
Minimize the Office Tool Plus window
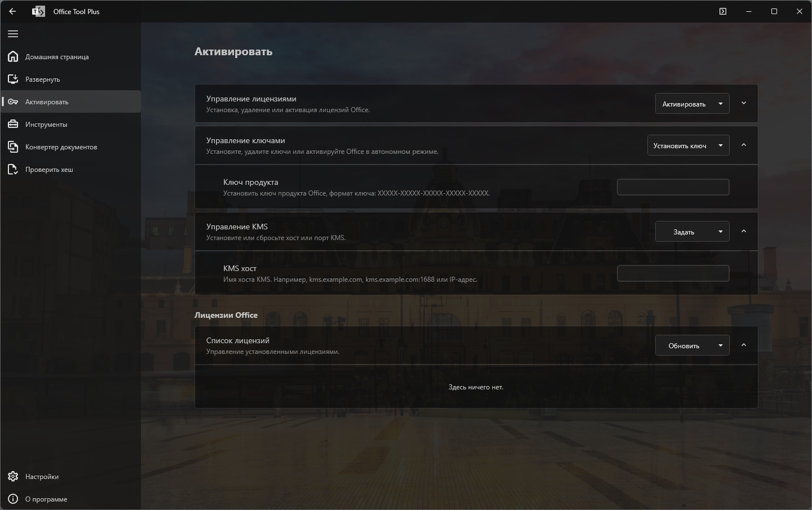click(749, 11)
